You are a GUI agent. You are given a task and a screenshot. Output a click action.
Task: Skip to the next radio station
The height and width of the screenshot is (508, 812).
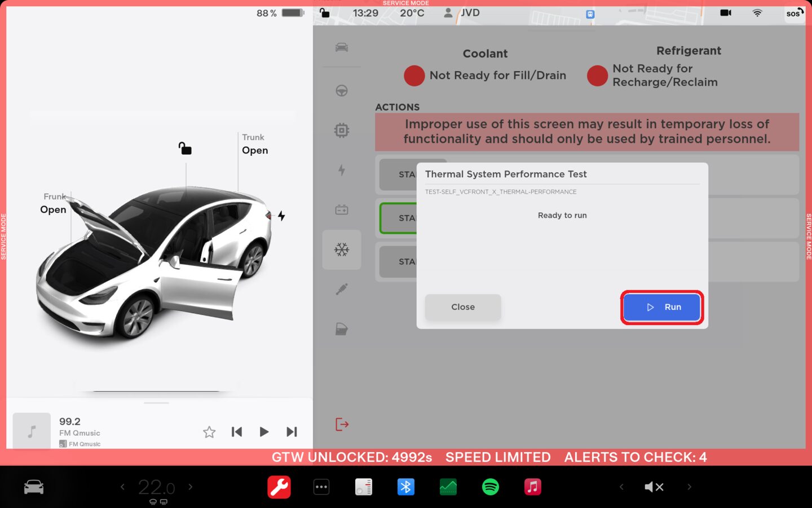[292, 432]
